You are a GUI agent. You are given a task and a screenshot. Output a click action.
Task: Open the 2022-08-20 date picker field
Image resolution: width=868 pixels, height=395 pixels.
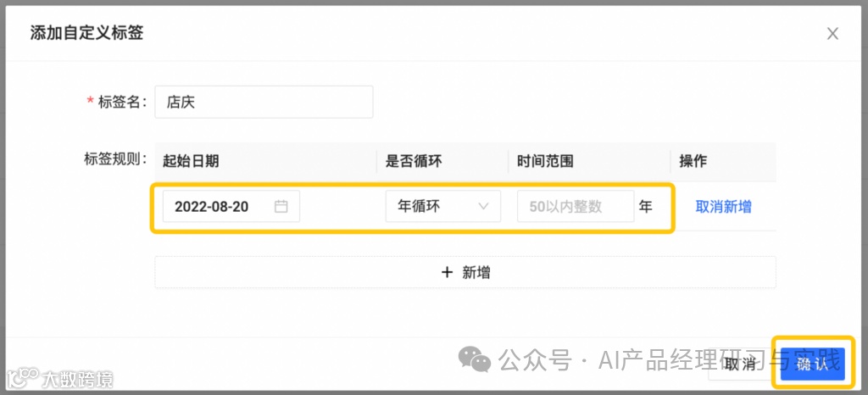pyautogui.click(x=231, y=206)
